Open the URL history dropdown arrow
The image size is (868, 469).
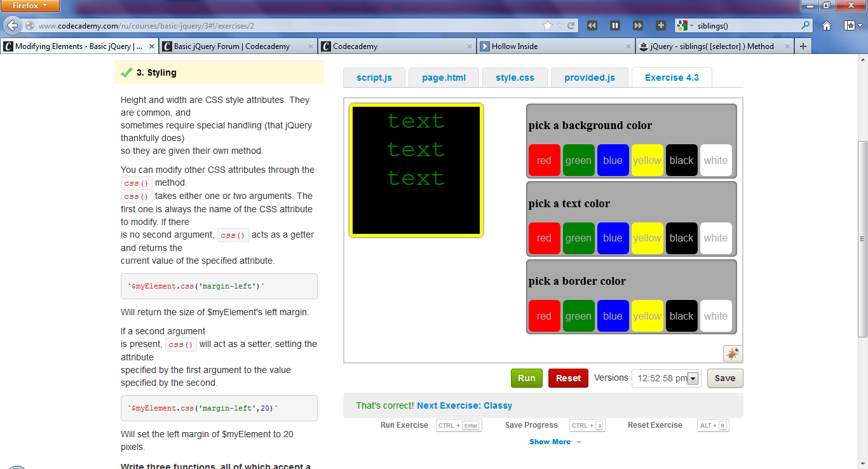[560, 25]
